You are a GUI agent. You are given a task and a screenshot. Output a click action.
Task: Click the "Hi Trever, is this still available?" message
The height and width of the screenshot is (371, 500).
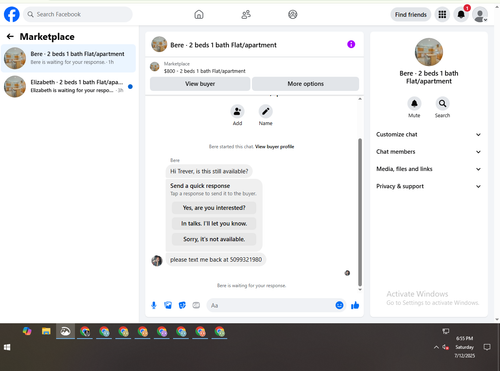209,171
